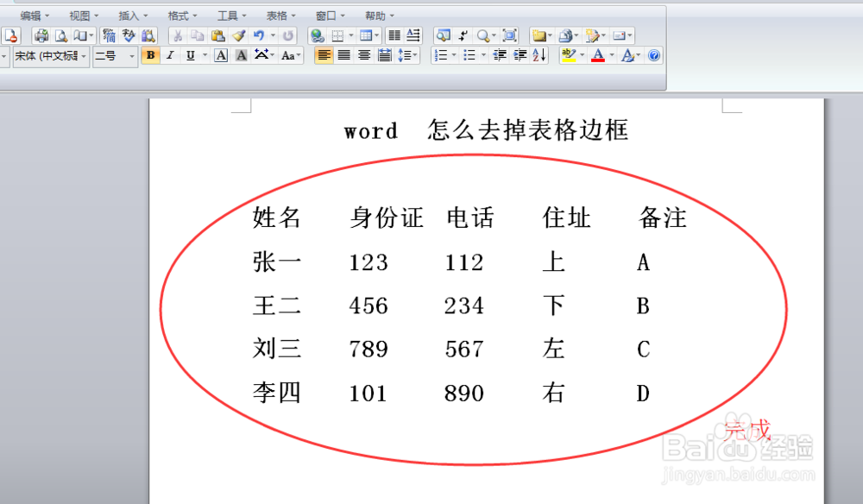
Task: Click the Help question mark icon
Action: [654, 55]
